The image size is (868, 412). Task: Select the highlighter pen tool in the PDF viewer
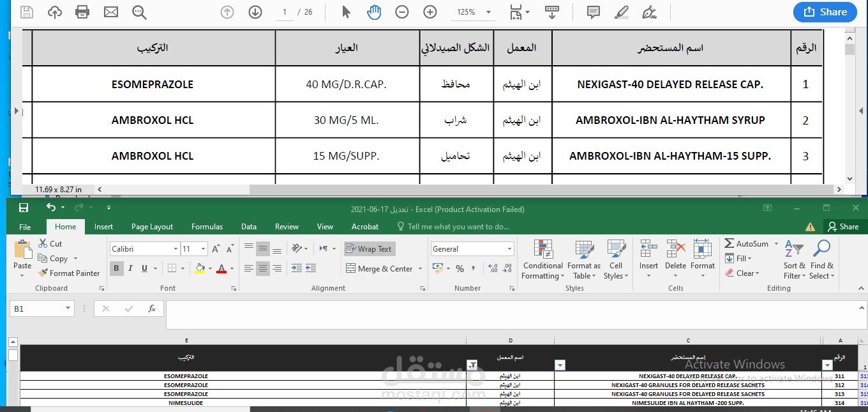click(621, 11)
